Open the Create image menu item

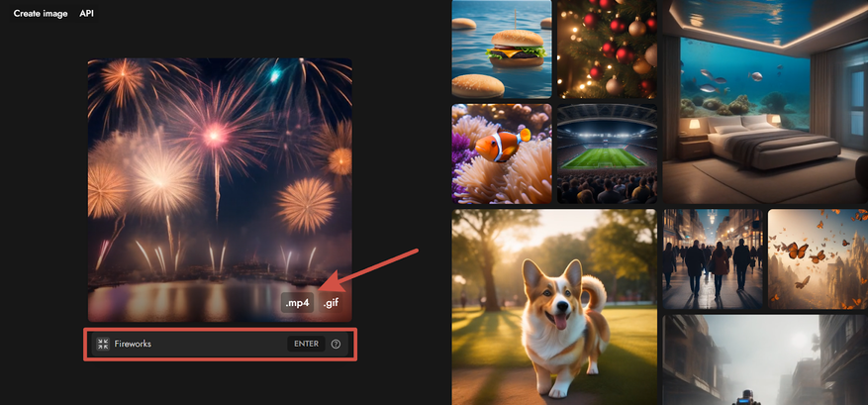pyautogui.click(x=41, y=13)
